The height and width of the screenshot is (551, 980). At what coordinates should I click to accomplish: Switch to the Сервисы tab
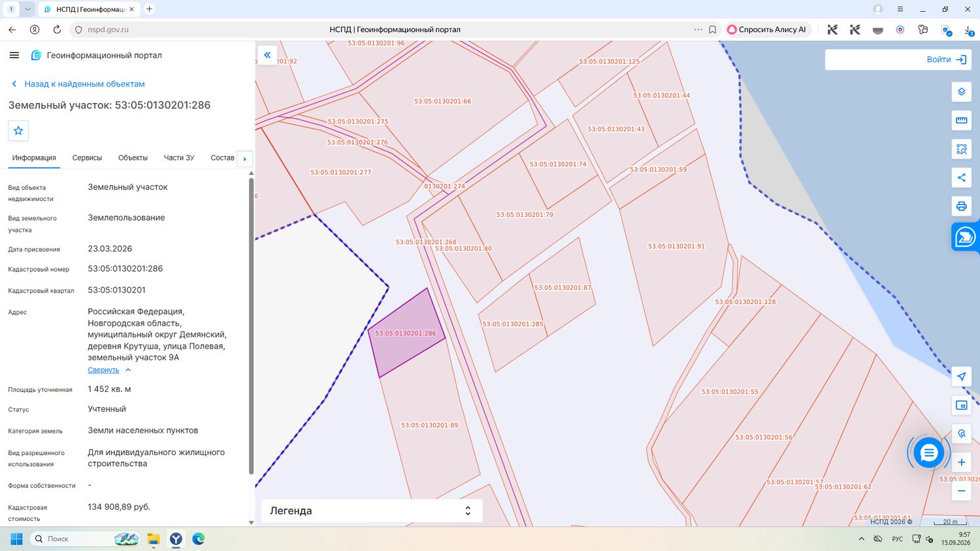tap(87, 158)
